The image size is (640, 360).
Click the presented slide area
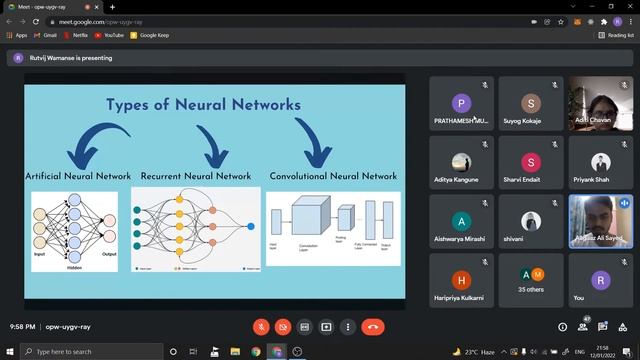click(x=215, y=191)
